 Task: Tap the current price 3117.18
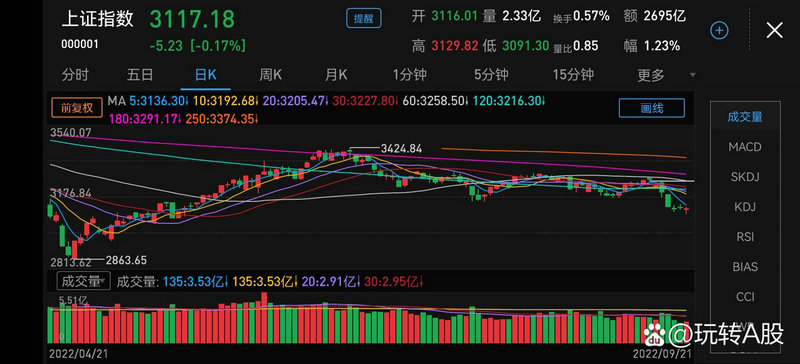pyautogui.click(x=192, y=19)
